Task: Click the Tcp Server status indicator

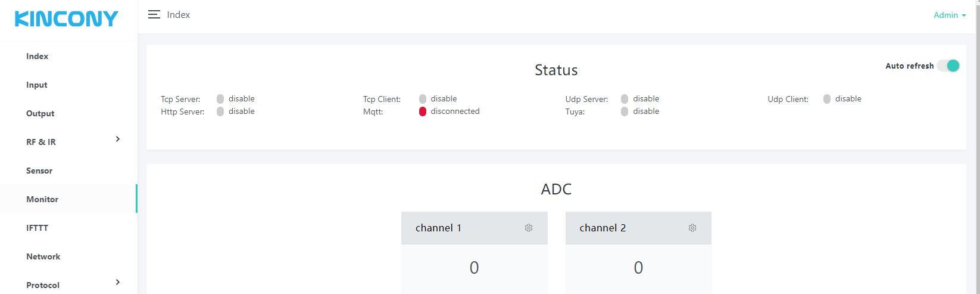Action: (220, 99)
